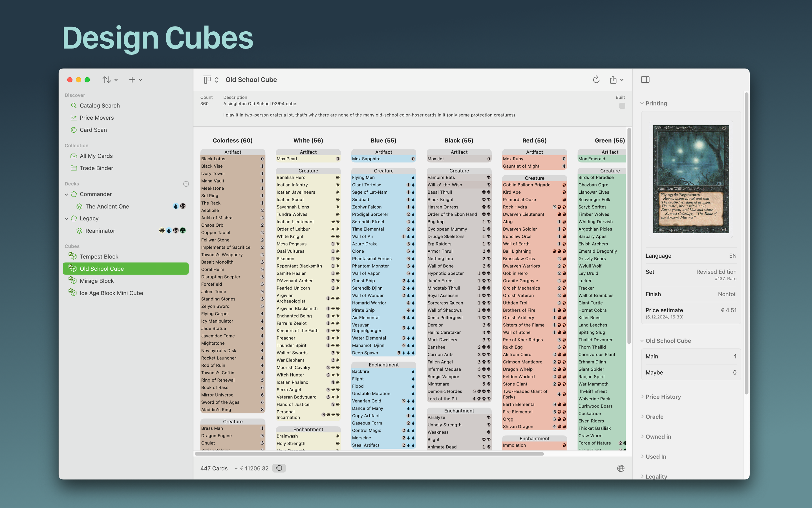Image resolution: width=812 pixels, height=508 pixels.
Task: Click the Old School Cube sidebar icon
Action: [x=72, y=268]
